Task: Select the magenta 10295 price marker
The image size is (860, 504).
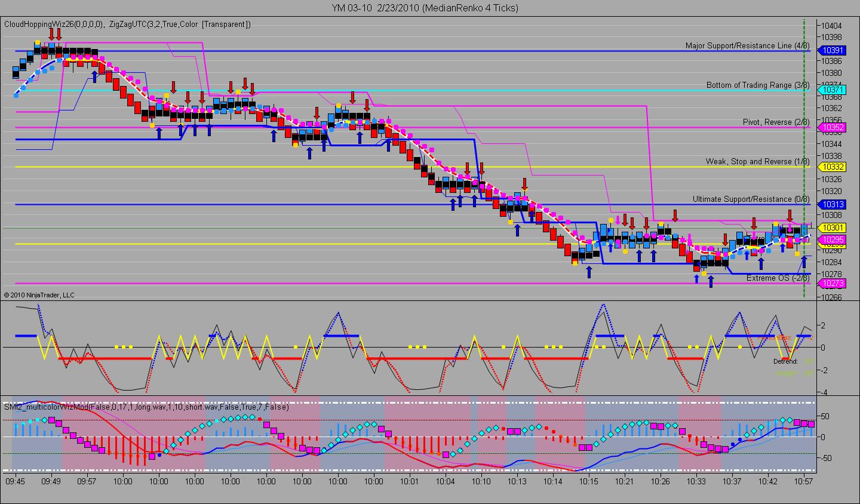Action: 831,239
